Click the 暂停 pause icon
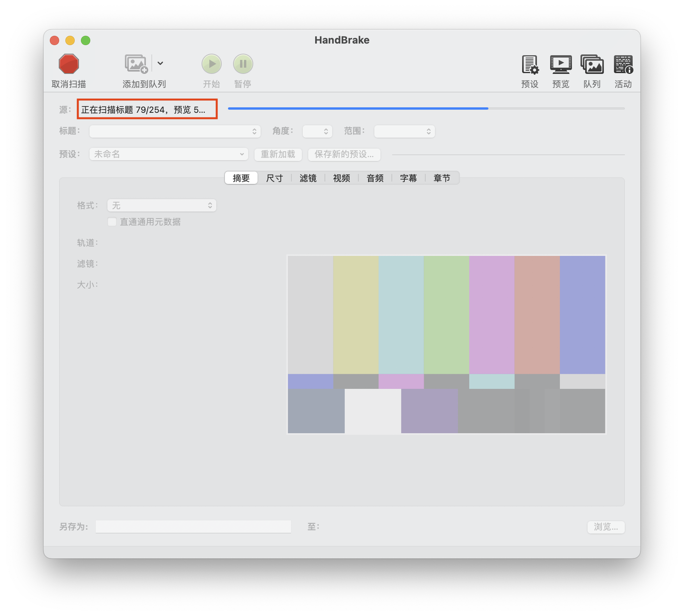Image resolution: width=684 pixels, height=616 pixels. (x=243, y=63)
